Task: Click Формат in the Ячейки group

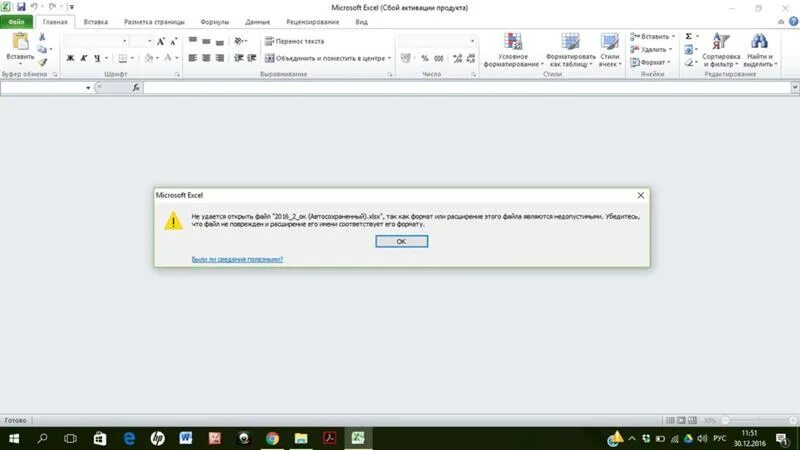Action: pyautogui.click(x=650, y=62)
